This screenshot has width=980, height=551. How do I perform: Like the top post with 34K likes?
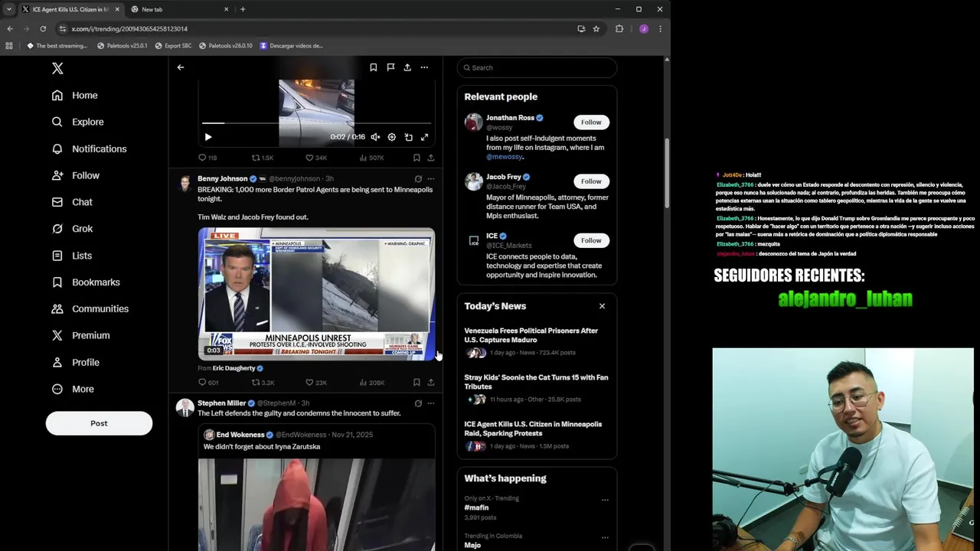pos(315,158)
